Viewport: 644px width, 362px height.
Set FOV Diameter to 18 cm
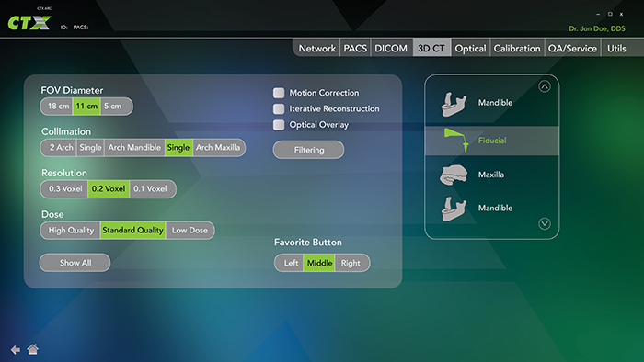pos(57,107)
